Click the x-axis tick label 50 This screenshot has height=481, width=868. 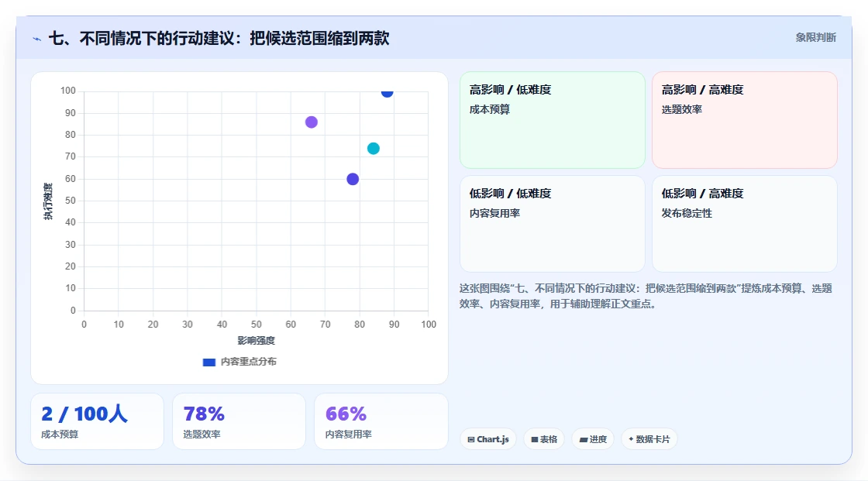coord(257,325)
